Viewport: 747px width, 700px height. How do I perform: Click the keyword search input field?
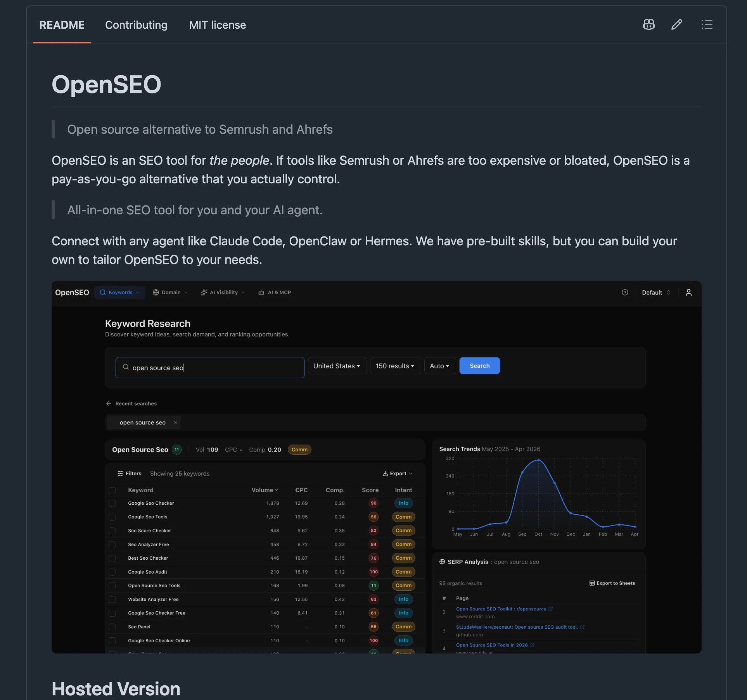(x=210, y=367)
